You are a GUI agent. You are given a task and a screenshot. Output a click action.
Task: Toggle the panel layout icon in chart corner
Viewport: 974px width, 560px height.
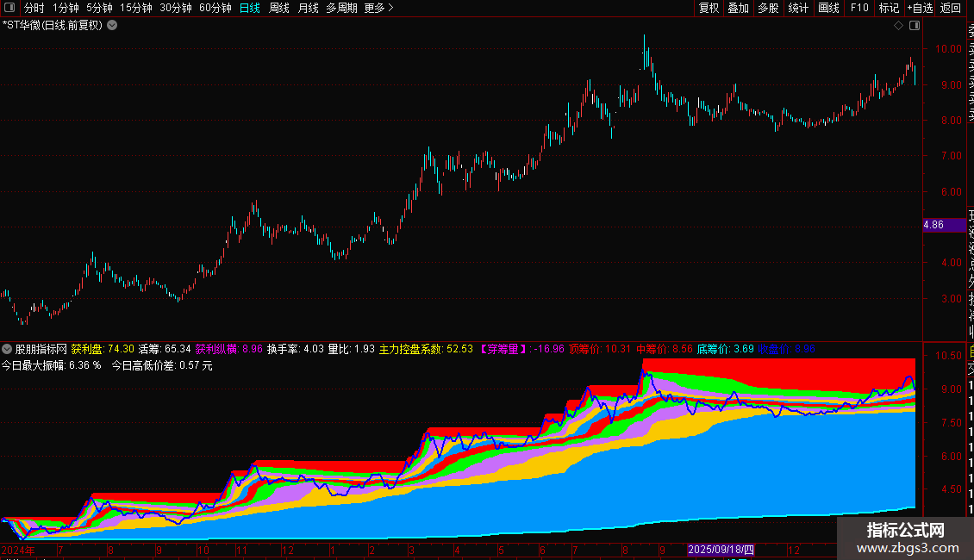[x=915, y=26]
